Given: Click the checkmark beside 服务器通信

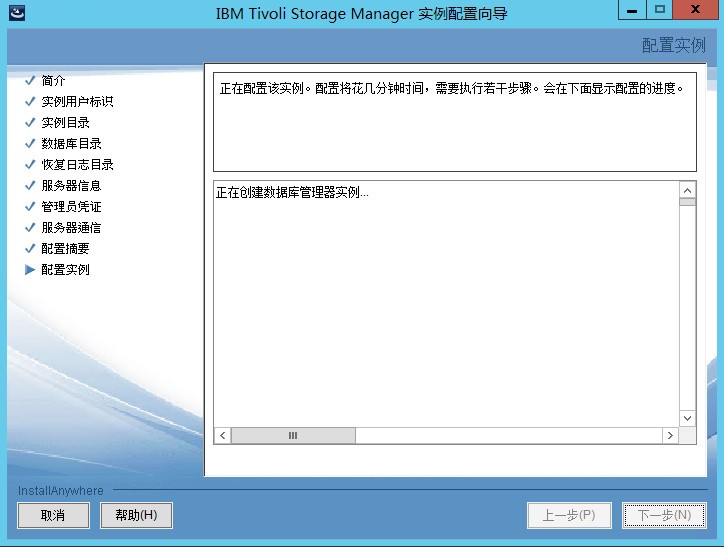Looking at the screenshot, I should click(30, 227).
